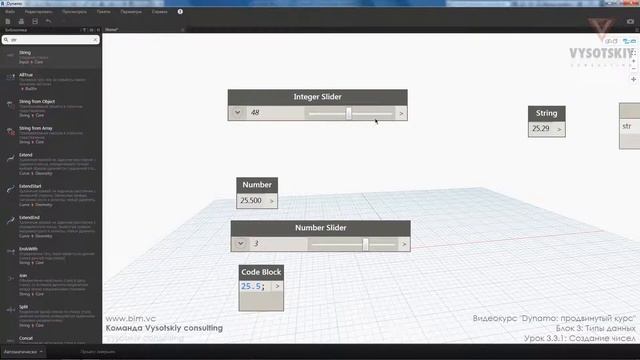The image size is (640, 360).
Task: Click the String node output port
Action: pyautogui.click(x=560, y=129)
